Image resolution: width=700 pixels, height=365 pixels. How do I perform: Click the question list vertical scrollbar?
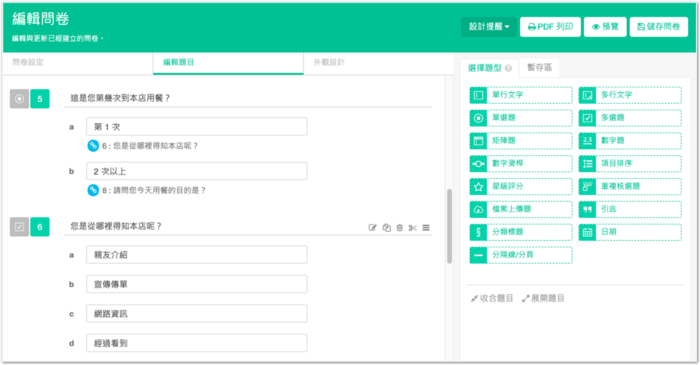coord(450,226)
